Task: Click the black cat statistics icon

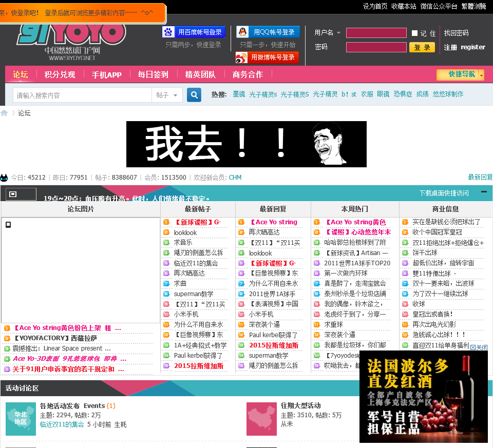Action: click(x=4, y=178)
